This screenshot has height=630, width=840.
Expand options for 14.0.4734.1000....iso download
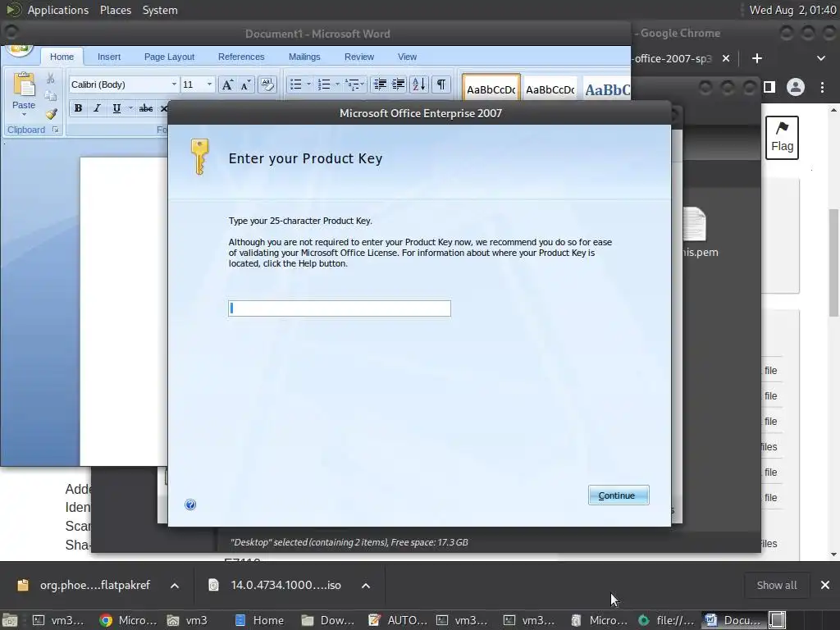coord(366,586)
